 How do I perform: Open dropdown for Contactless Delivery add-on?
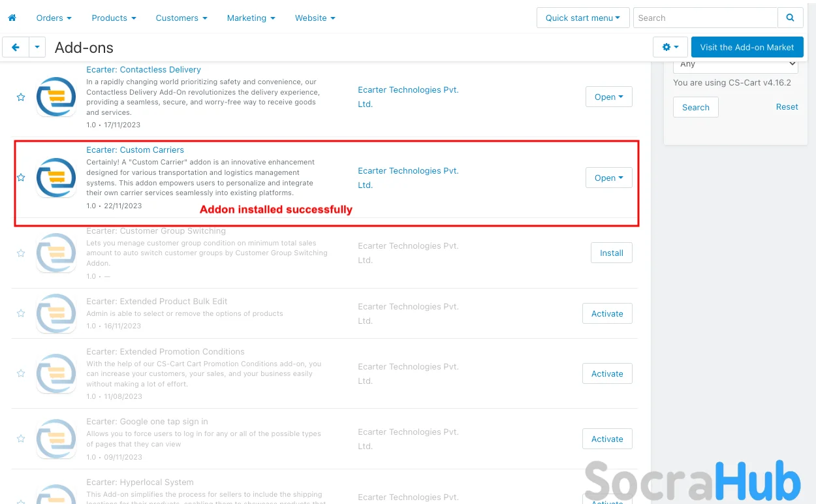point(609,97)
